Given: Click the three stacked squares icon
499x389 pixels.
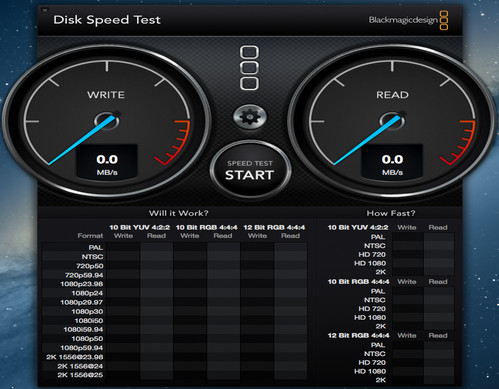Looking at the screenshot, I should 249,68.
